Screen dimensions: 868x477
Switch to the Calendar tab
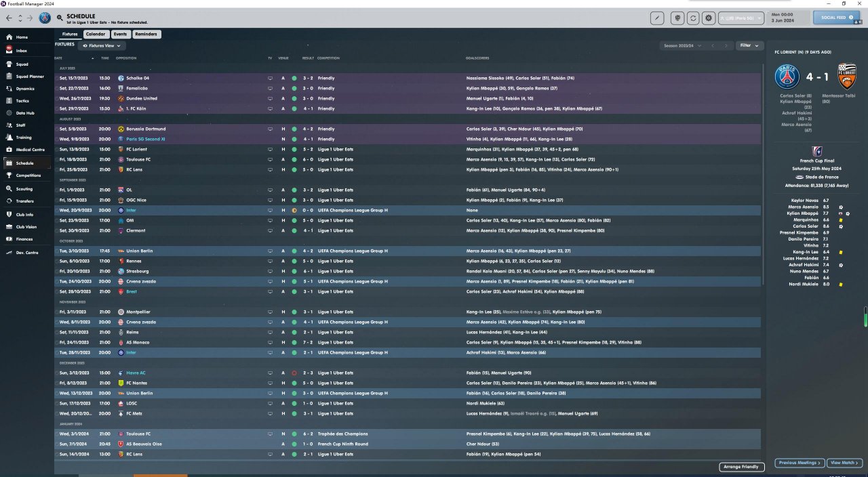(x=96, y=34)
